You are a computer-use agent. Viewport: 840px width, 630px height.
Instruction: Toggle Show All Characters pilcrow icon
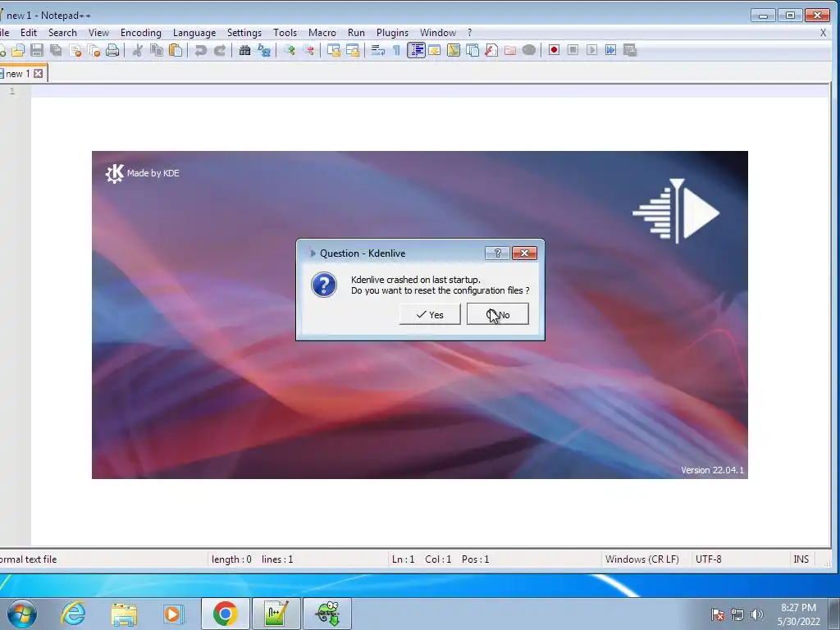(396, 50)
